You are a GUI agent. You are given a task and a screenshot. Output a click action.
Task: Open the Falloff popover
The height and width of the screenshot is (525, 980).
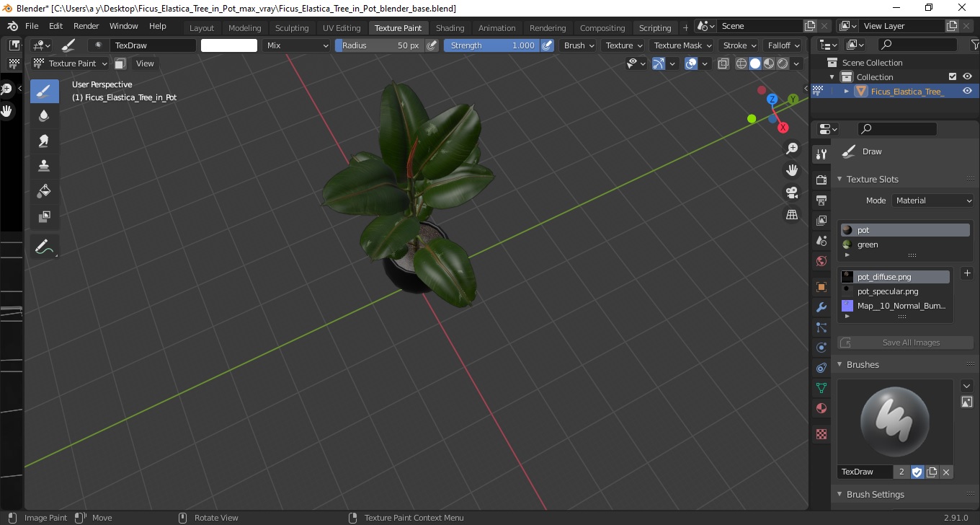(783, 45)
